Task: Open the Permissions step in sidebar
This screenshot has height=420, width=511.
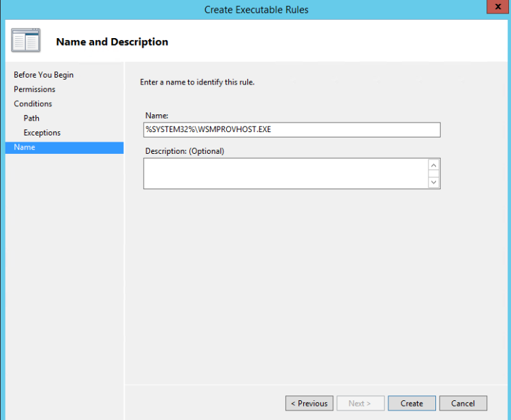Action: coord(34,89)
